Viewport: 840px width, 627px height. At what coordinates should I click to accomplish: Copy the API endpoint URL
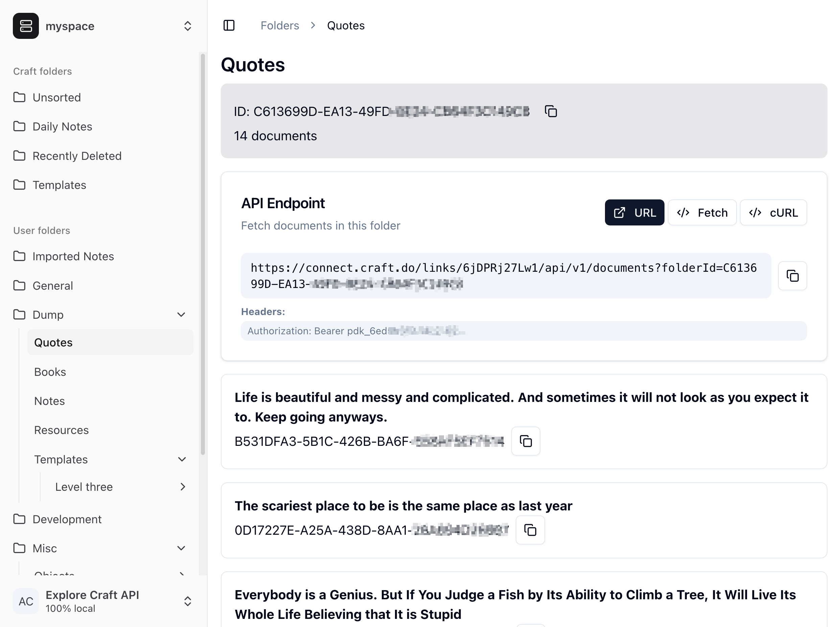(x=792, y=276)
